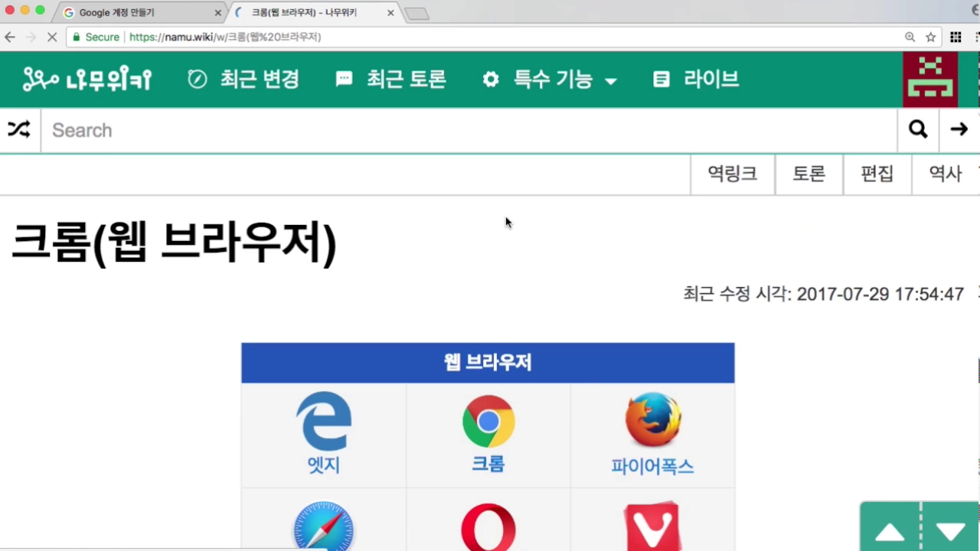Click the Microsoft Edge browser icon
980x551 pixels.
tap(324, 421)
